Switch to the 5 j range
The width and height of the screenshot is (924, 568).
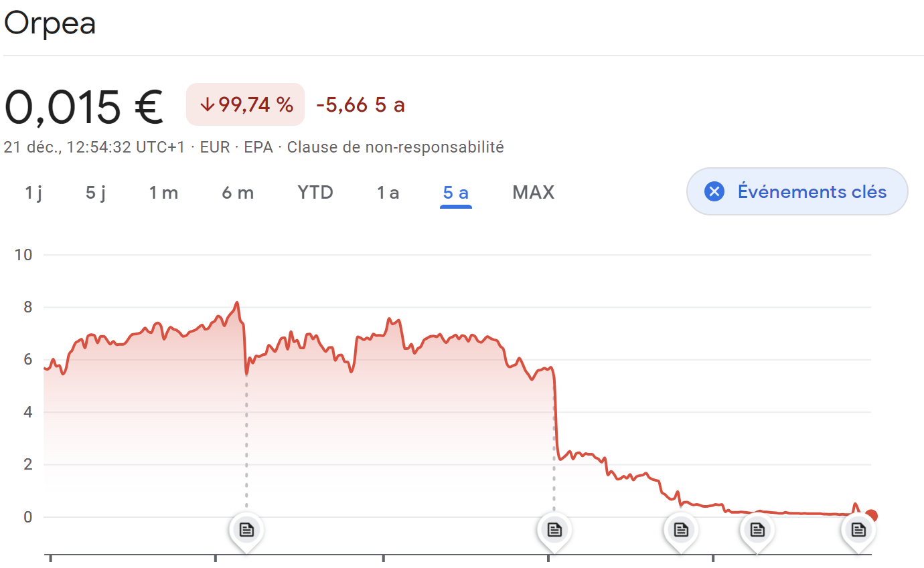pyautogui.click(x=96, y=193)
